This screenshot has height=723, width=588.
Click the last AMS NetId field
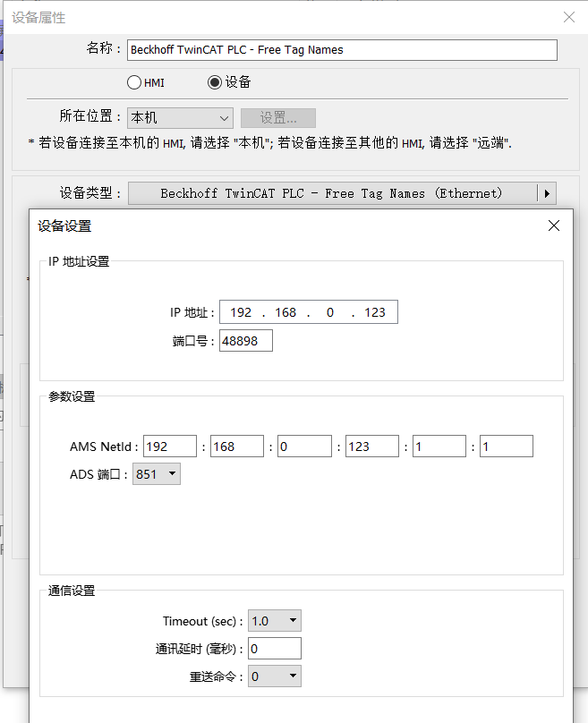point(506,447)
